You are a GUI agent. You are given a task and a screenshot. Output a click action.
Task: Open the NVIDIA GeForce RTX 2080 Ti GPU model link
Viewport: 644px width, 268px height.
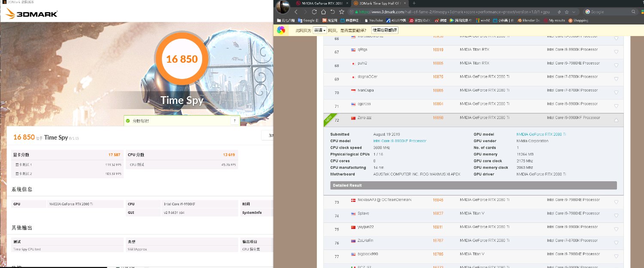pos(541,134)
